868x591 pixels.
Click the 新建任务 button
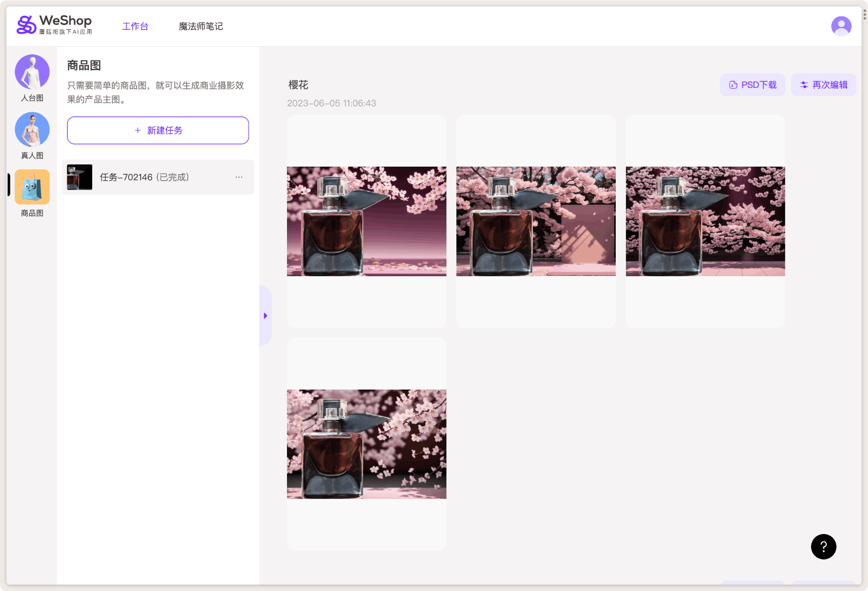click(x=157, y=130)
